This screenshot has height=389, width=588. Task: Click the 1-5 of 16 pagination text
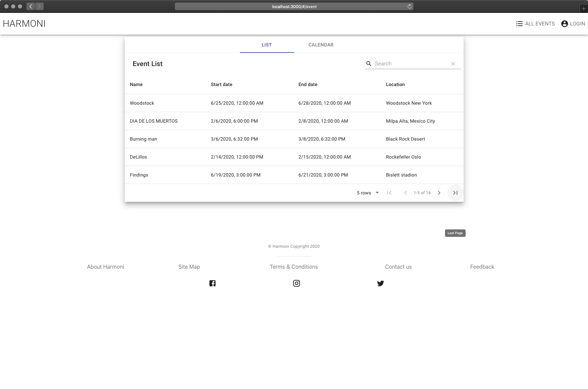click(x=422, y=193)
